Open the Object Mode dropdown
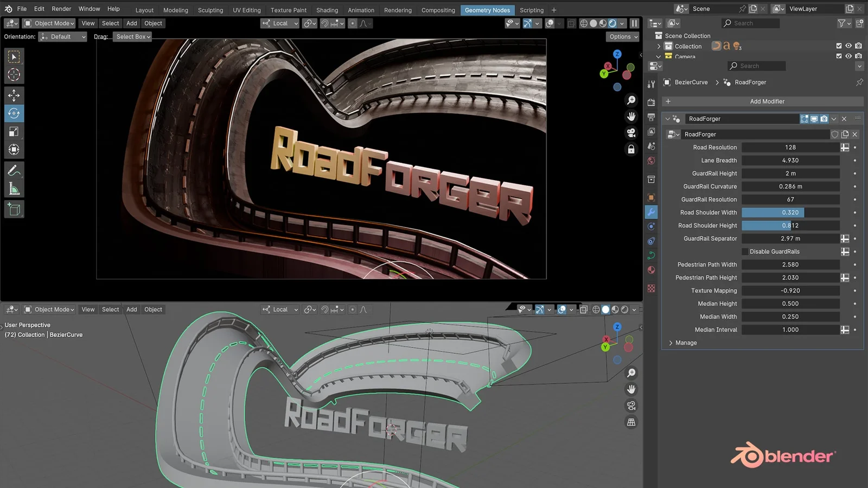Viewport: 868px width, 488px height. coord(49,23)
